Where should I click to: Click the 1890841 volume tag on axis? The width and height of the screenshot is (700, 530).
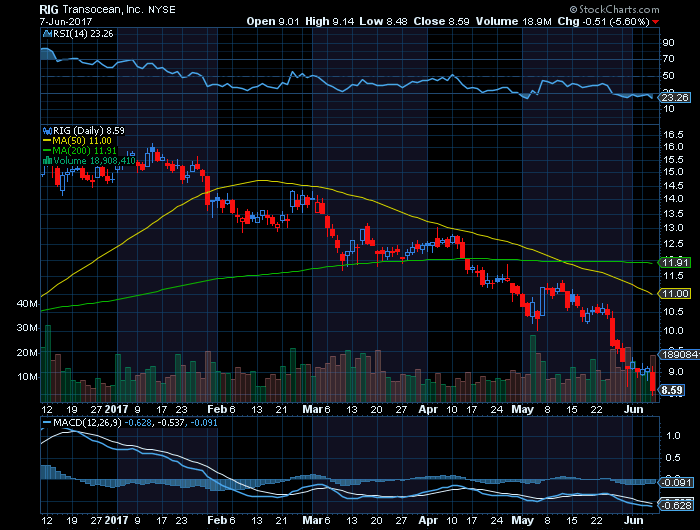[x=679, y=355]
